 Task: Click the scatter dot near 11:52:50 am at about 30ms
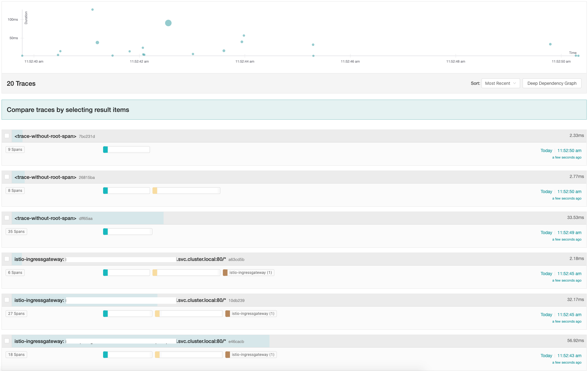550,44
